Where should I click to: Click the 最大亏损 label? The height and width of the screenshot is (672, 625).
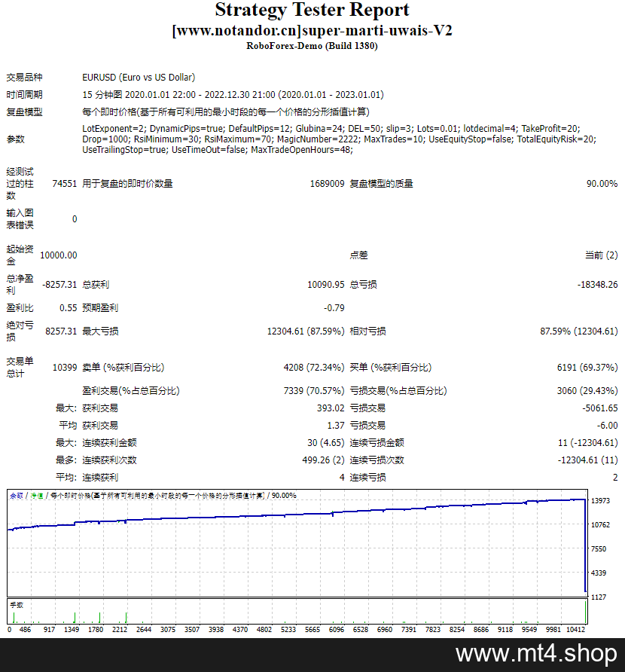(100, 331)
